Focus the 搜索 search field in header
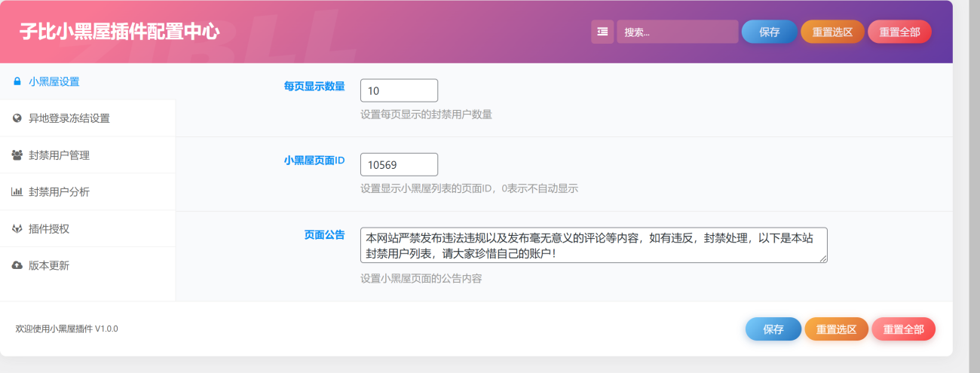 point(677,32)
